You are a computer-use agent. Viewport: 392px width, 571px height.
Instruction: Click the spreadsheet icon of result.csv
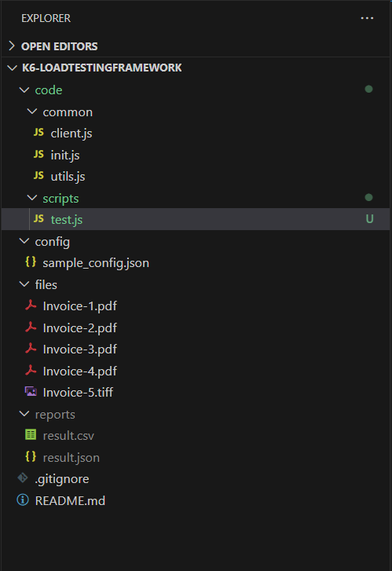[31, 434]
